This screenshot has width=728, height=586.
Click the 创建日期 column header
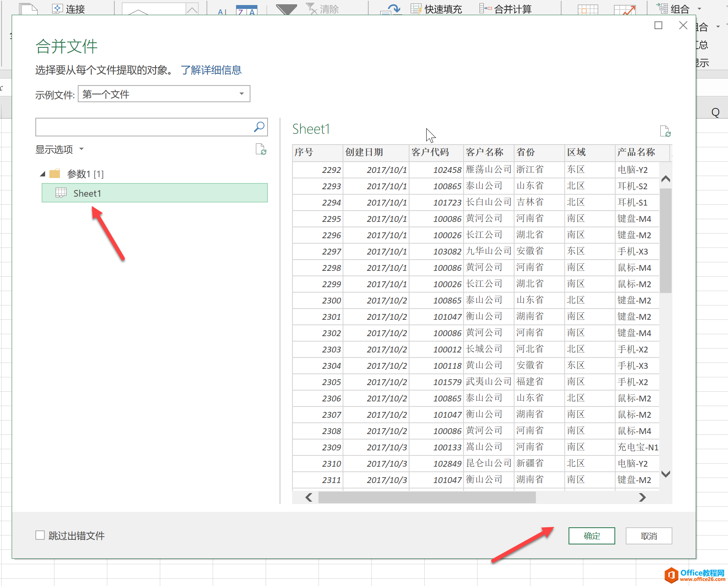pyautogui.click(x=376, y=153)
